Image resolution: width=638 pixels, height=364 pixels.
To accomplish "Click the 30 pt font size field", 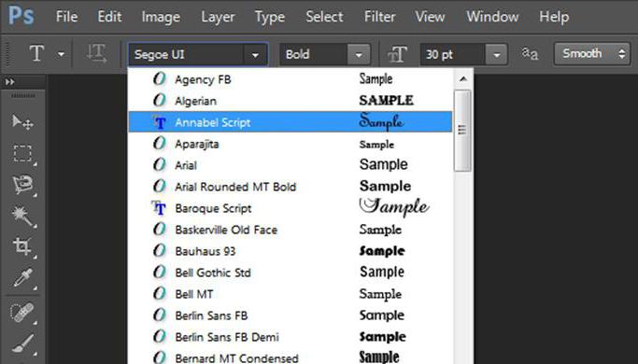I will (453, 54).
